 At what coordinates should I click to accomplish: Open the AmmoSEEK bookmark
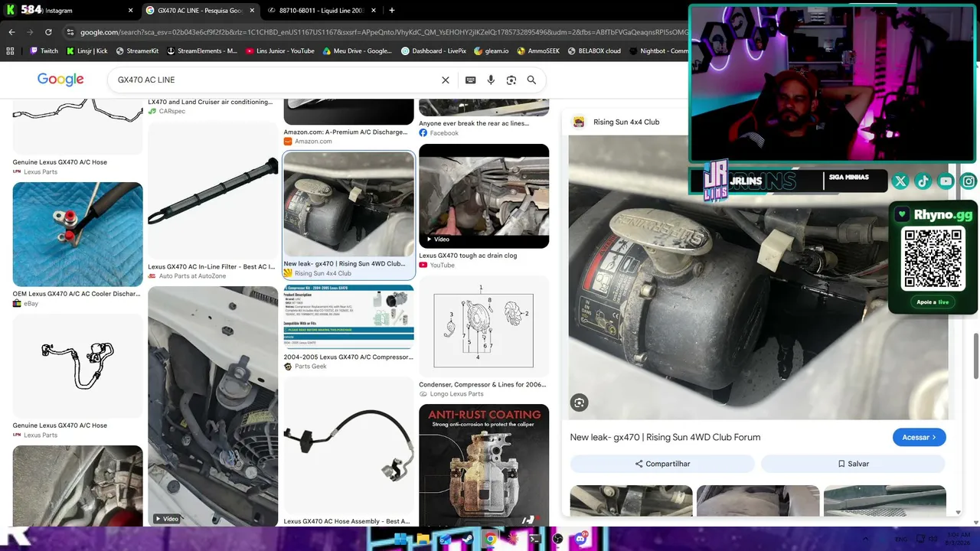tap(540, 51)
